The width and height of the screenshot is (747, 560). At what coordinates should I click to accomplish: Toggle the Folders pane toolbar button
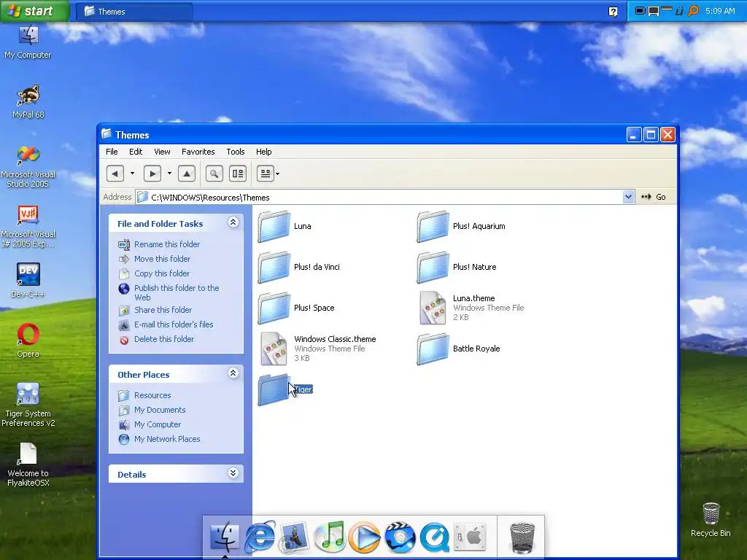click(x=238, y=174)
